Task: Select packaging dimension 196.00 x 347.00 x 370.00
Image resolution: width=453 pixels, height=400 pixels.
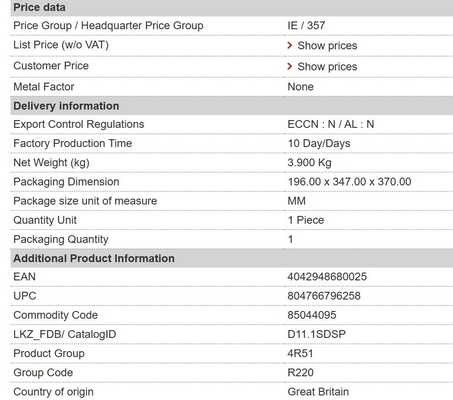Action: (349, 182)
